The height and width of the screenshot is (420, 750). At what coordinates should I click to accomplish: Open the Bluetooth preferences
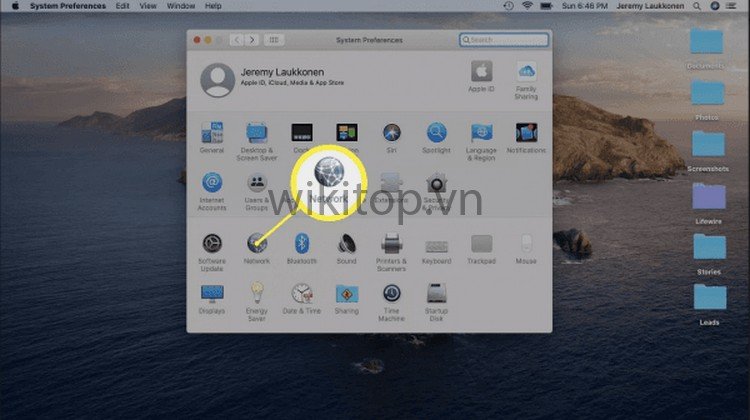(301, 243)
